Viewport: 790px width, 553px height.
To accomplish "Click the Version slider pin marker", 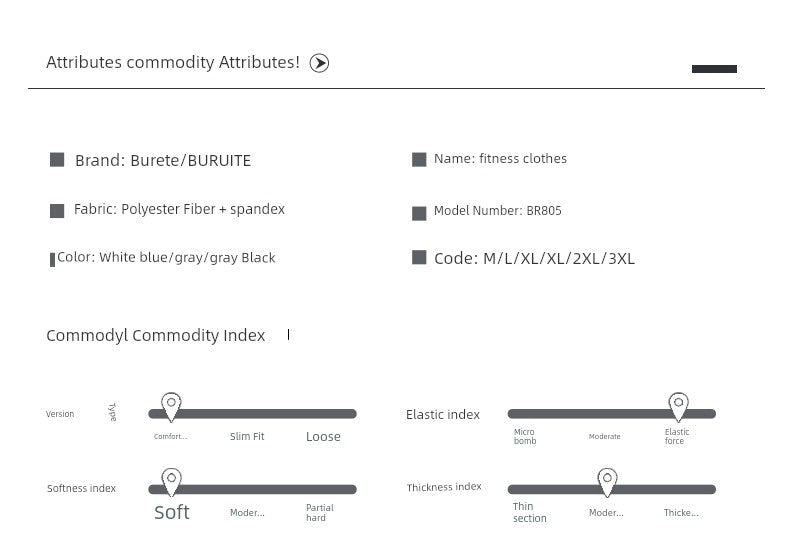I will point(171,407).
